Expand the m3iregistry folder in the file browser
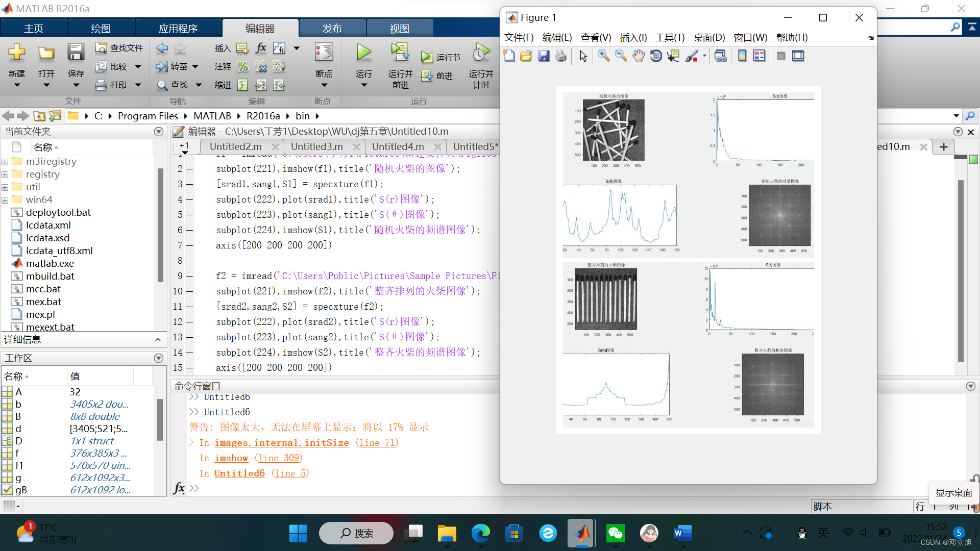This screenshot has width=980, height=551. tap(5, 161)
